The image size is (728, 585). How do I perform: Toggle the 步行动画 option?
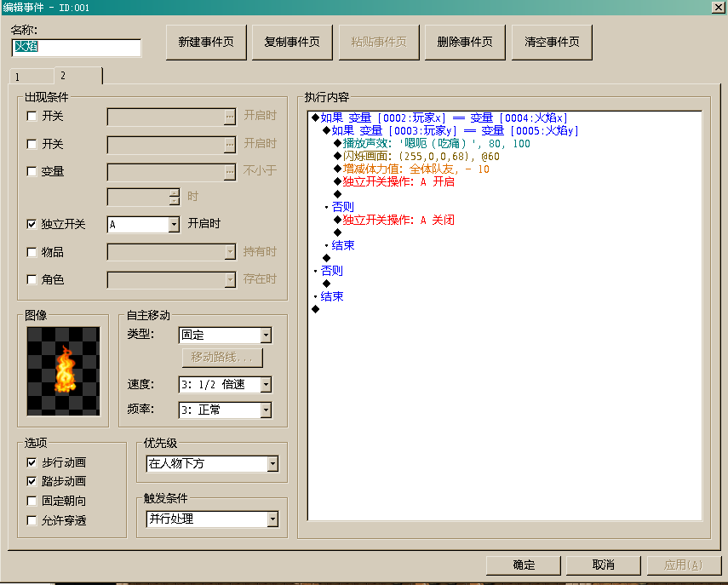tap(32, 462)
